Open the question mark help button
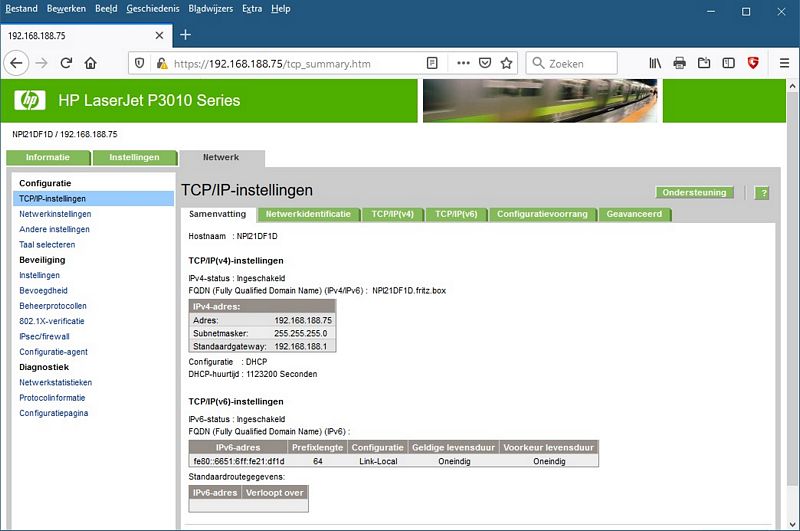The width and height of the screenshot is (800, 531). pos(762,193)
